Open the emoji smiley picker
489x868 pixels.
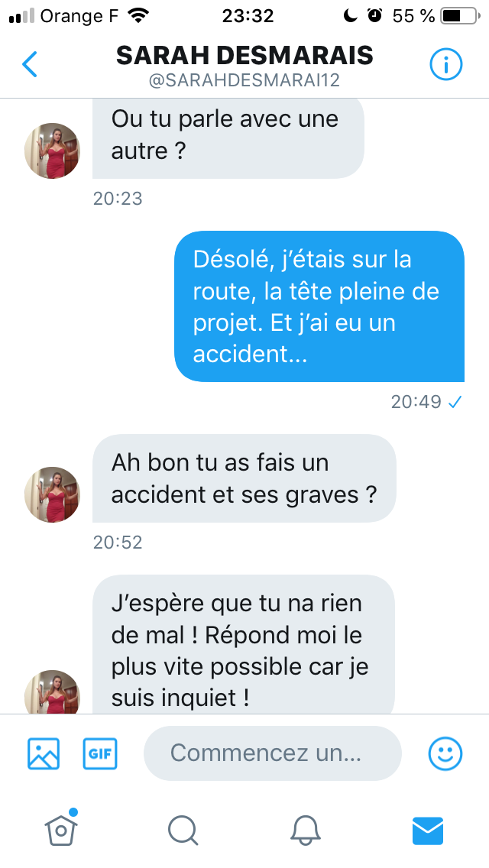(x=445, y=753)
